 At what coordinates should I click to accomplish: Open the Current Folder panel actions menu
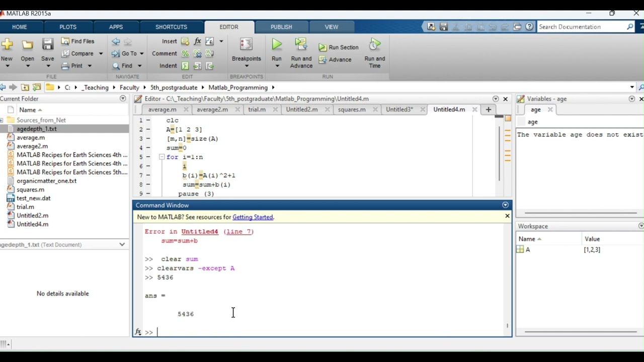(123, 99)
